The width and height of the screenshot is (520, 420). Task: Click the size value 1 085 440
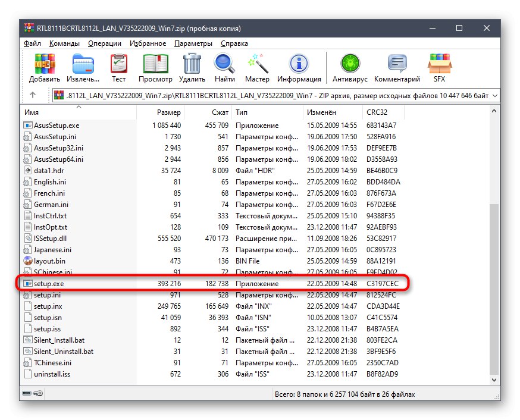click(167, 126)
